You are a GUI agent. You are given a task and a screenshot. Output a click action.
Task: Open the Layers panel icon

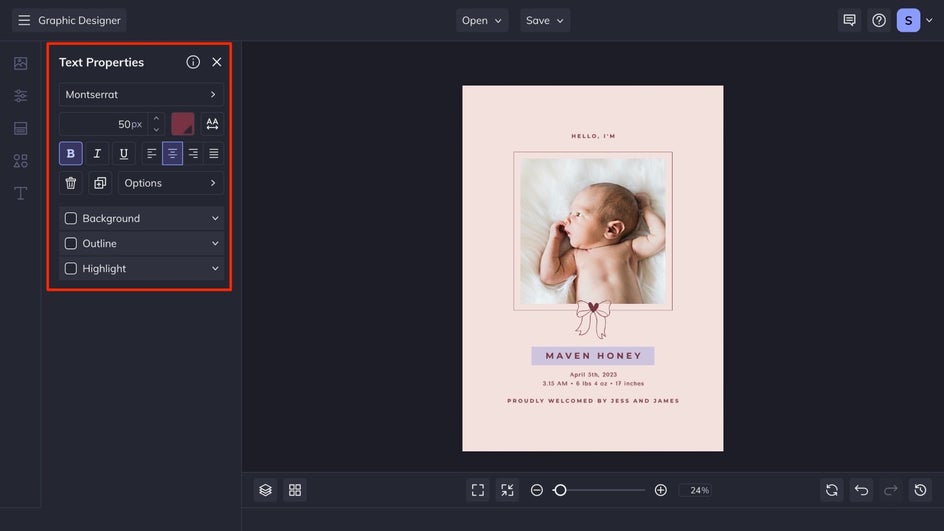tap(266, 490)
